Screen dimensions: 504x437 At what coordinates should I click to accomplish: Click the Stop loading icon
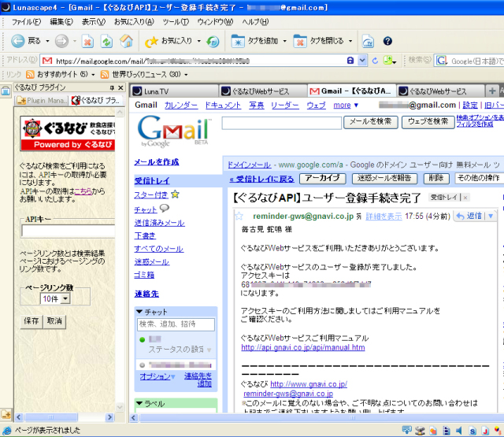pyautogui.click(x=87, y=42)
